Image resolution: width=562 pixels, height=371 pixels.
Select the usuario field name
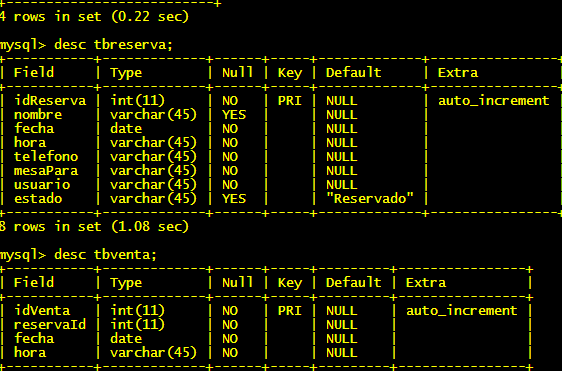click(x=42, y=185)
